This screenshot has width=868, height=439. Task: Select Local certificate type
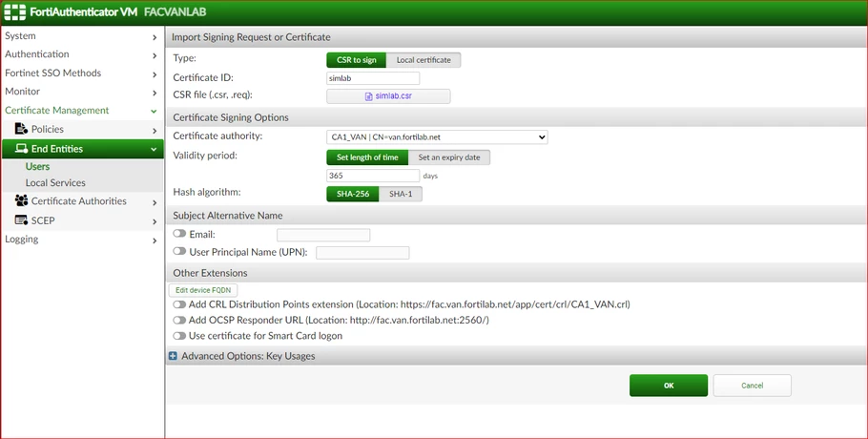(424, 60)
